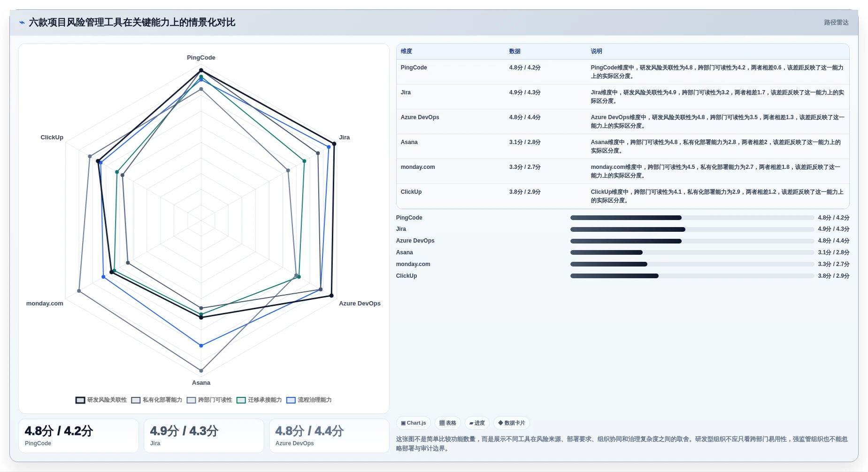Select the Azure DevOps table row name
This screenshot has width=868, height=472.
pyautogui.click(x=420, y=117)
